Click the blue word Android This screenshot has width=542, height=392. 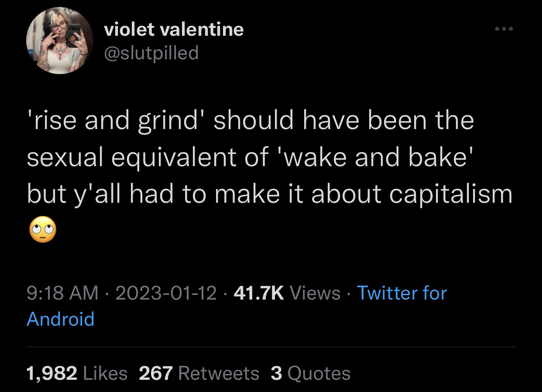(61, 319)
